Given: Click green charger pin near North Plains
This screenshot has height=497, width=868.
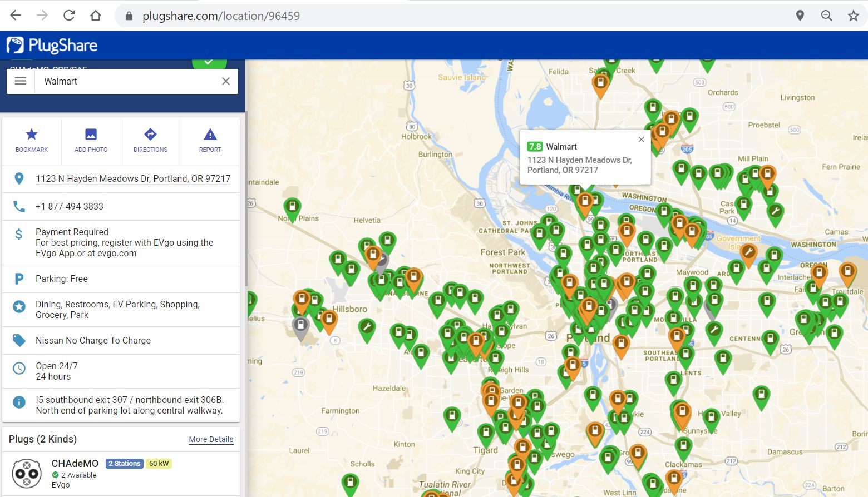Looking at the screenshot, I should pyautogui.click(x=292, y=210).
